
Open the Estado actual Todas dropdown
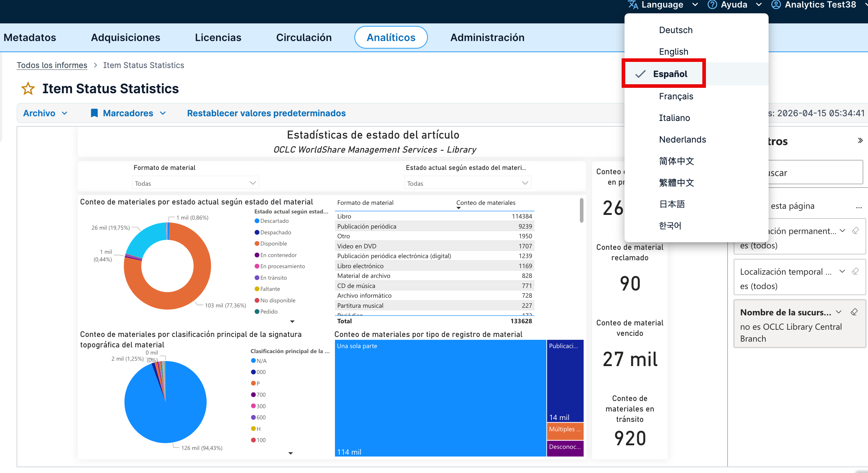pos(467,183)
